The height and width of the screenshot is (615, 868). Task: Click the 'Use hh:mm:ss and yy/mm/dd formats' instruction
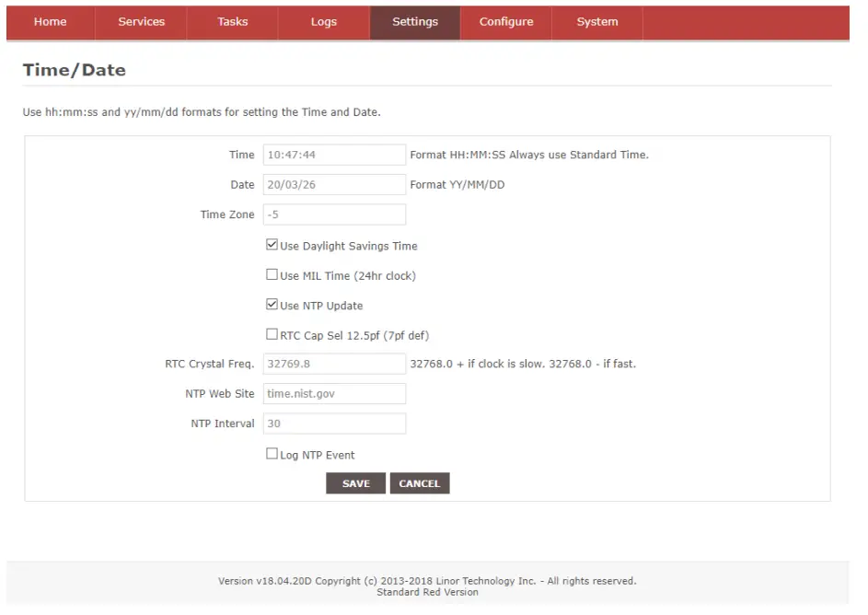(202, 112)
